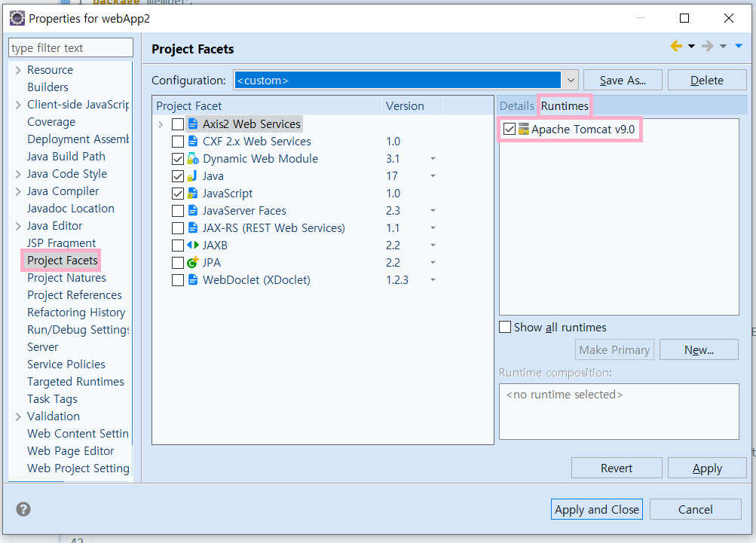Click the WebDoclet facet icon
Viewport: 756px width, 543px height.
193,280
